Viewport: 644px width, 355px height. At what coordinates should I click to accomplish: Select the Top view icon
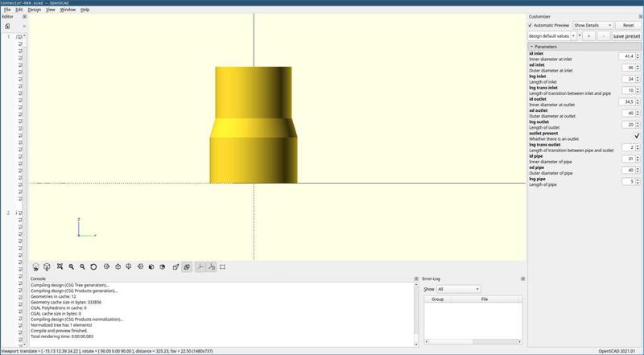[118, 267]
